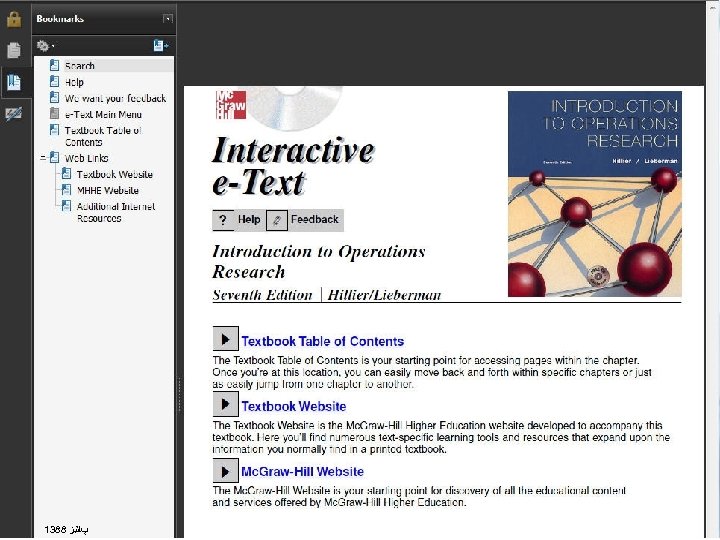The image size is (720, 540).
Task: Open the security lock panel icon
Action: (14, 19)
